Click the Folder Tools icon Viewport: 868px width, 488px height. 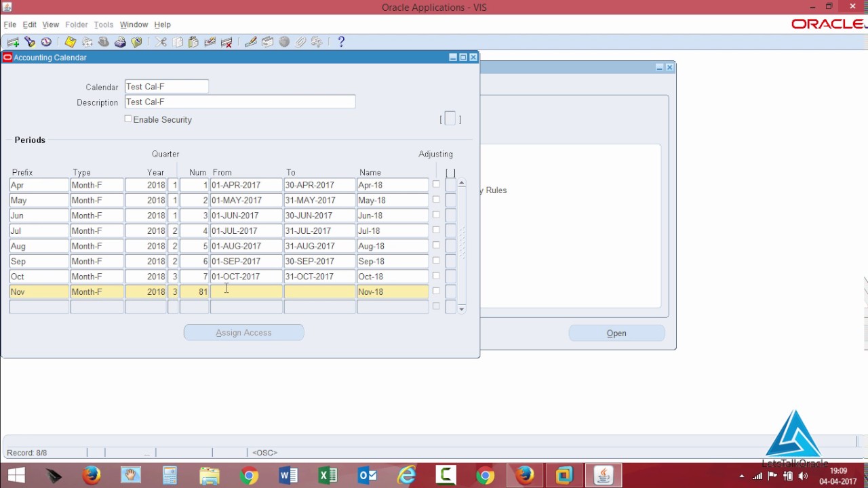pyautogui.click(x=317, y=42)
